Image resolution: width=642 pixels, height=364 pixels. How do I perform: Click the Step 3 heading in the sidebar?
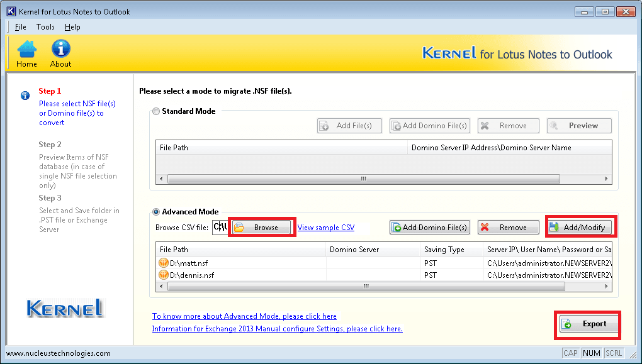(50, 198)
